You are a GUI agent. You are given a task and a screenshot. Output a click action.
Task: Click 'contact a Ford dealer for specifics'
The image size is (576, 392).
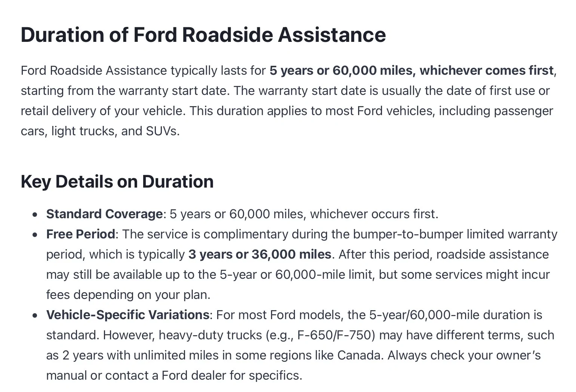coord(203,375)
